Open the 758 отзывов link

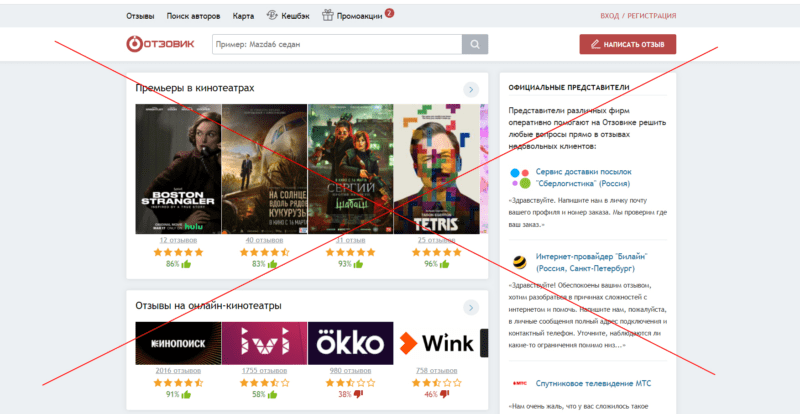[437, 371]
